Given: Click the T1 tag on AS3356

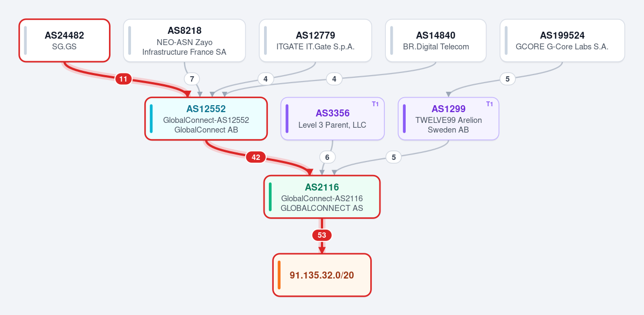Looking at the screenshot, I should (375, 104).
